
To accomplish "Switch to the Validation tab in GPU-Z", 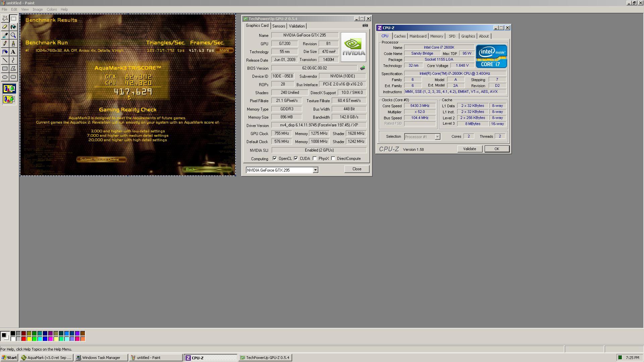I will pyautogui.click(x=297, y=26).
